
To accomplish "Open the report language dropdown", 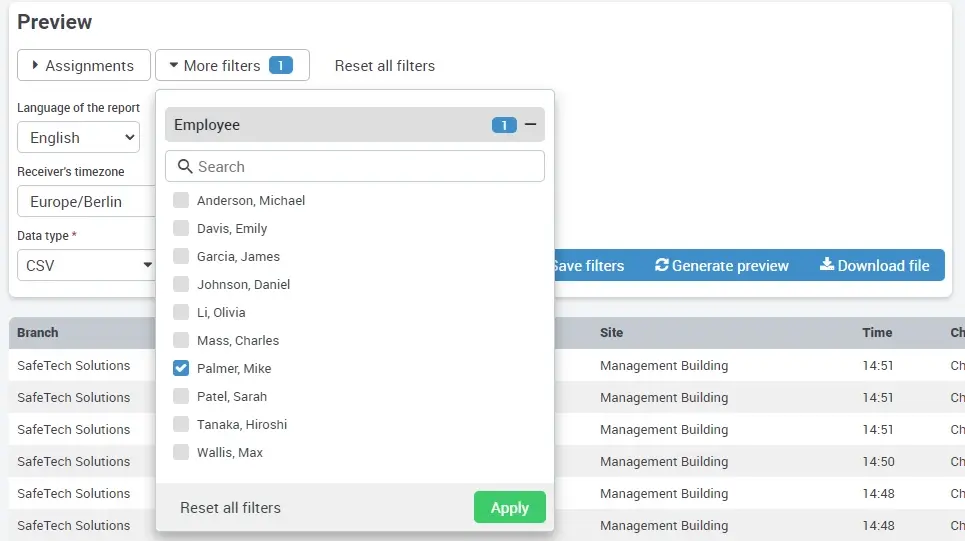I will 78,138.
